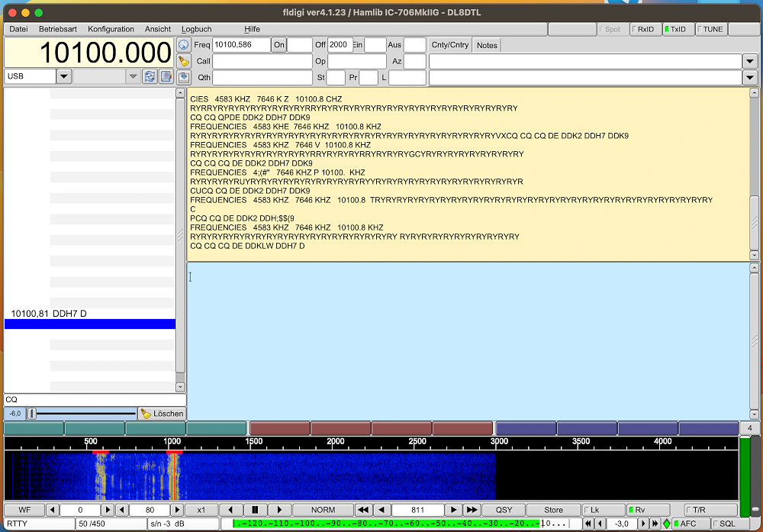Move waterfall view left
This screenshot has width=763, height=532.
click(x=230, y=510)
